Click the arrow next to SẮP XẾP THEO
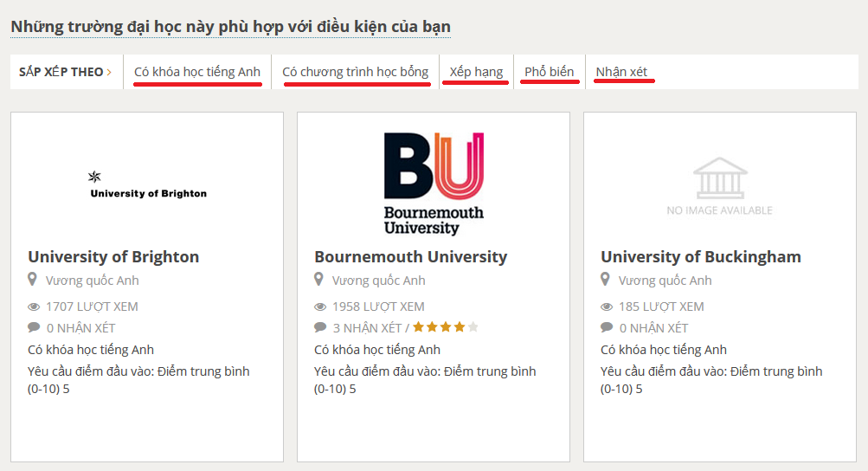 coord(109,72)
